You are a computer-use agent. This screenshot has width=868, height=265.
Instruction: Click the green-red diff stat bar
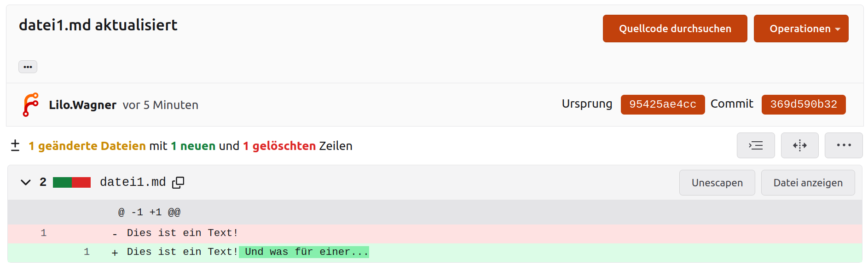coord(72,183)
